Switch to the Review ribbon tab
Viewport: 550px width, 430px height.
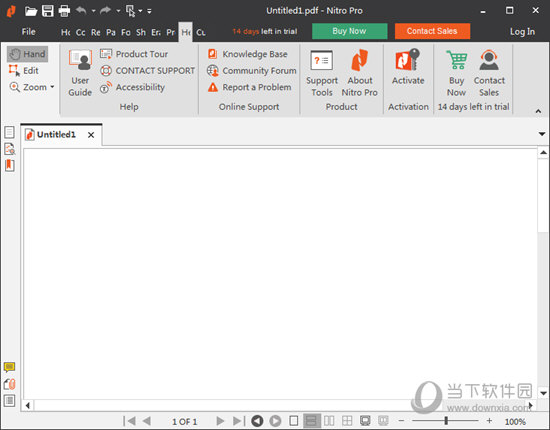click(x=96, y=32)
